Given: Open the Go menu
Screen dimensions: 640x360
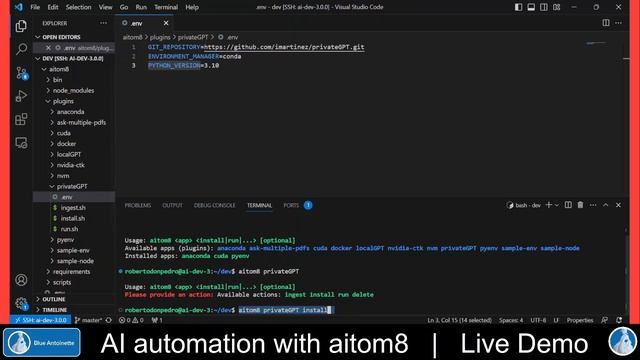Looking at the screenshot, I should tap(124, 7).
